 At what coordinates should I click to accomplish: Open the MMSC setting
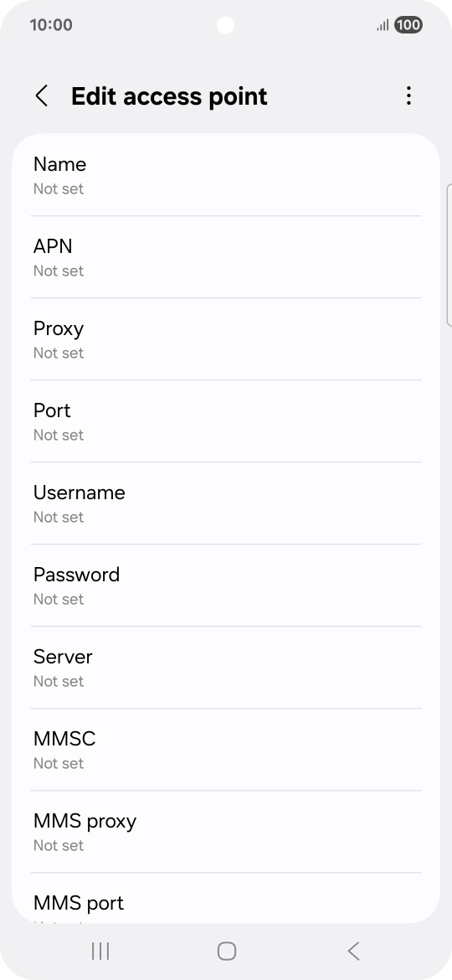(x=226, y=750)
